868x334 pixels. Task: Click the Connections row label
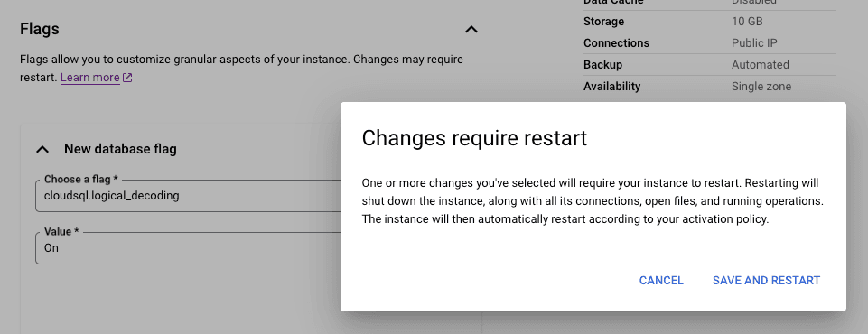[x=616, y=43]
